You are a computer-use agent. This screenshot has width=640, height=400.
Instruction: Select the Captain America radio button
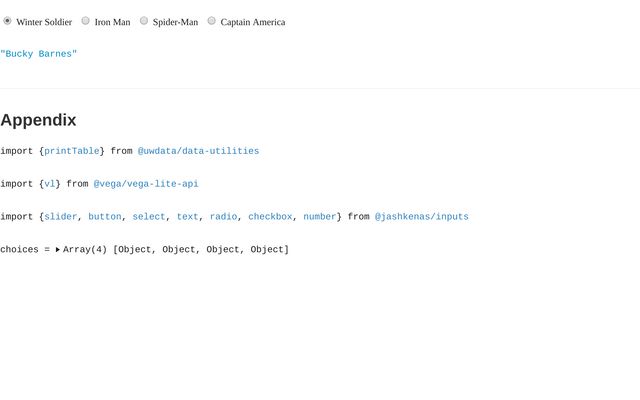[211, 21]
